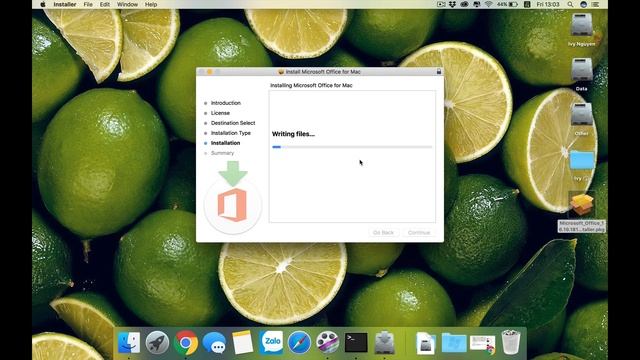Click the Writing files... status text

point(293,134)
